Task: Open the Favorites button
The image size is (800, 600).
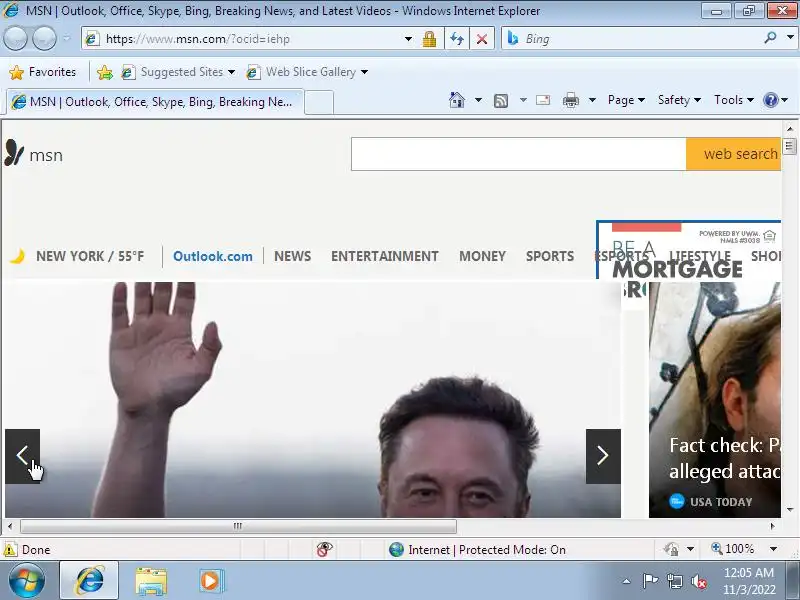Action: (x=42, y=72)
